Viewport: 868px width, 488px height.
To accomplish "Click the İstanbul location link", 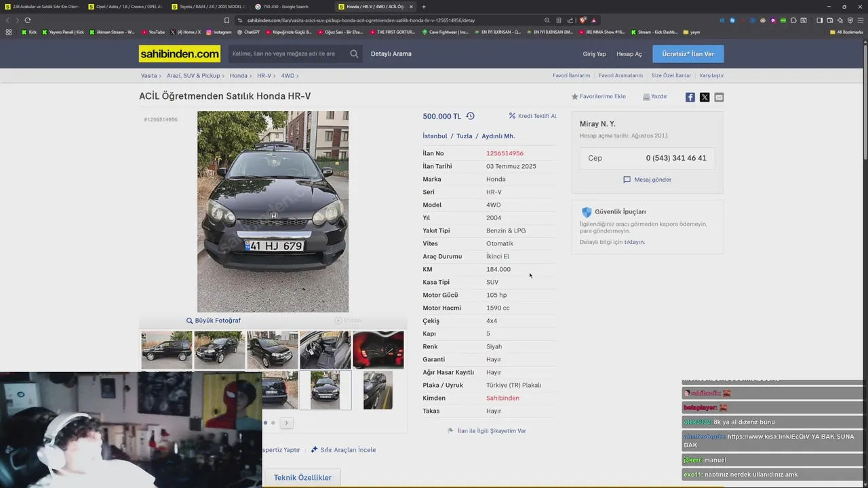I will point(435,136).
